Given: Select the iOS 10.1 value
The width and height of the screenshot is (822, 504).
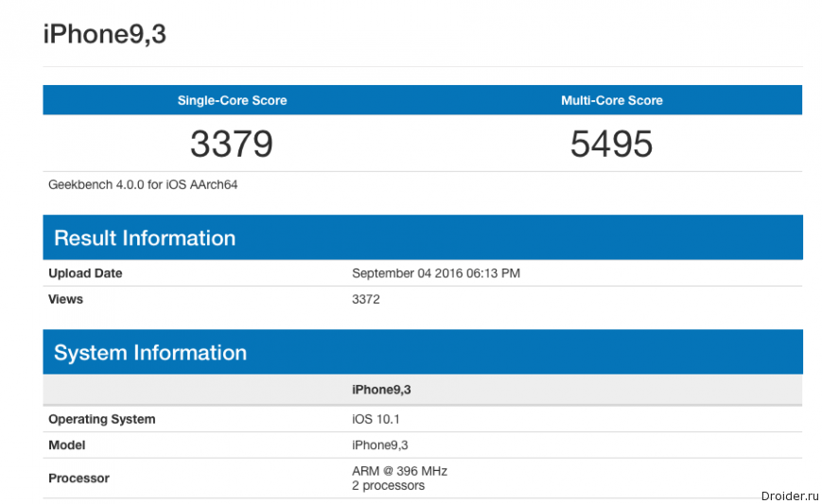Looking at the screenshot, I should 376,419.
